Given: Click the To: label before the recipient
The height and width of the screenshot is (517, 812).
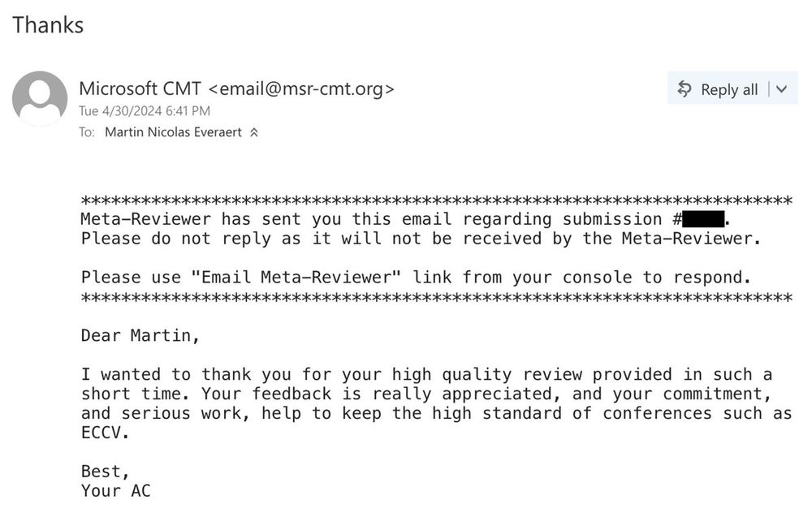Looking at the screenshot, I should pos(87,132).
